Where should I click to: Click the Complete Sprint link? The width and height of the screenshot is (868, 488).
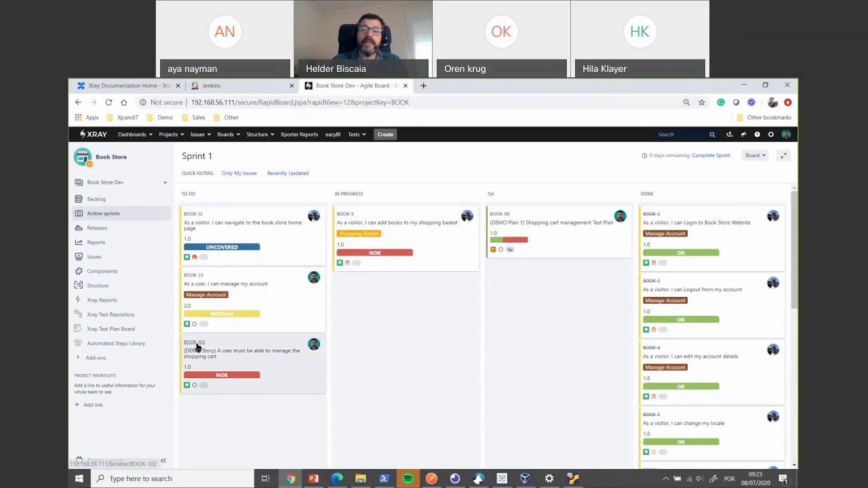pos(711,155)
